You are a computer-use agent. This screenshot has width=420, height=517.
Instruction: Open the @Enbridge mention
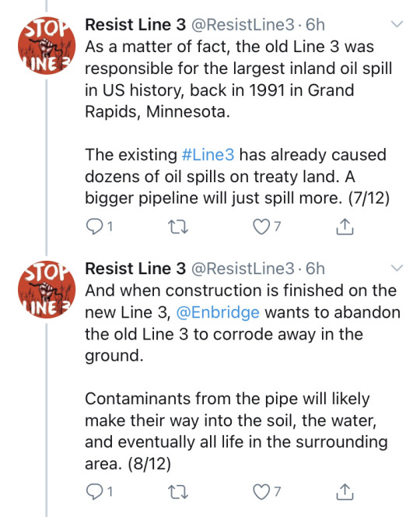click(218, 312)
